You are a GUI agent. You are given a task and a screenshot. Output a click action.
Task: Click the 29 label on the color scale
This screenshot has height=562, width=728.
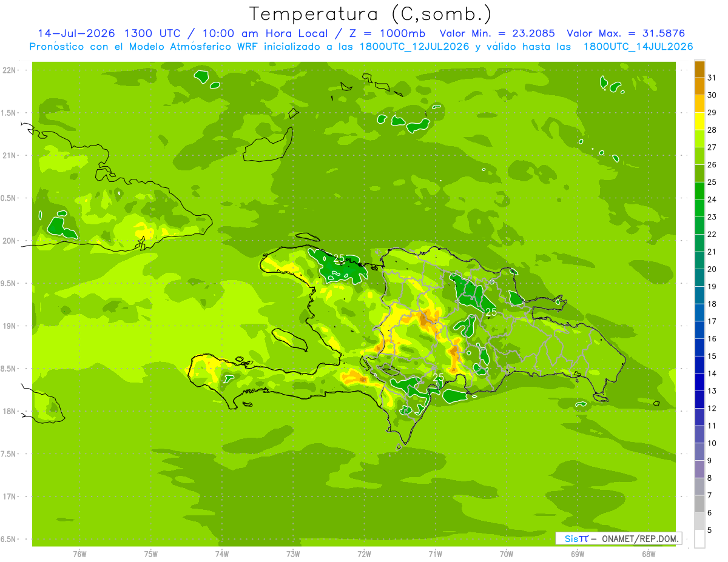712,113
